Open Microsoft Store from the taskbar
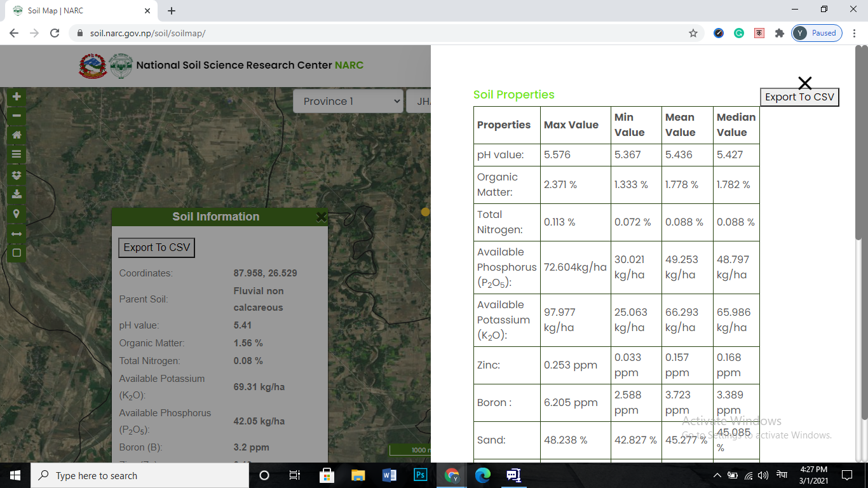868x488 pixels. (x=327, y=475)
